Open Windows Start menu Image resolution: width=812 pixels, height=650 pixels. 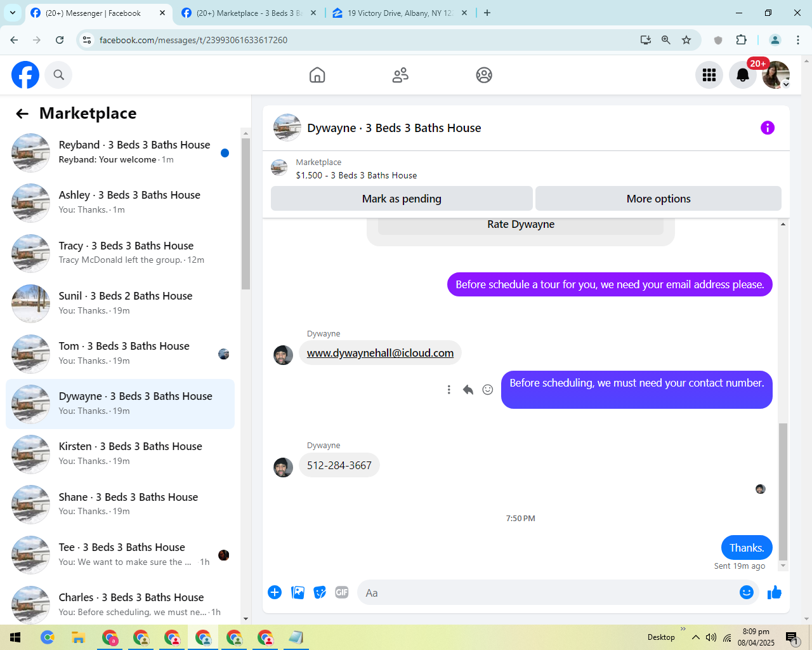15,637
